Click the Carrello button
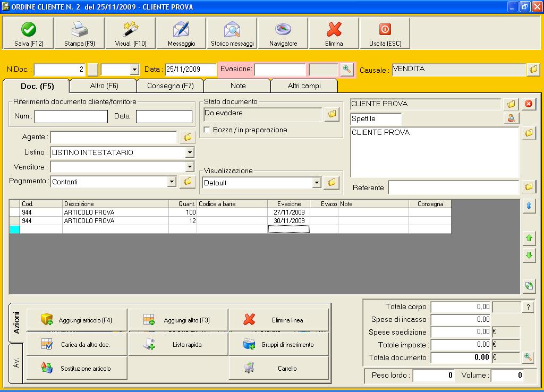 tap(279, 368)
